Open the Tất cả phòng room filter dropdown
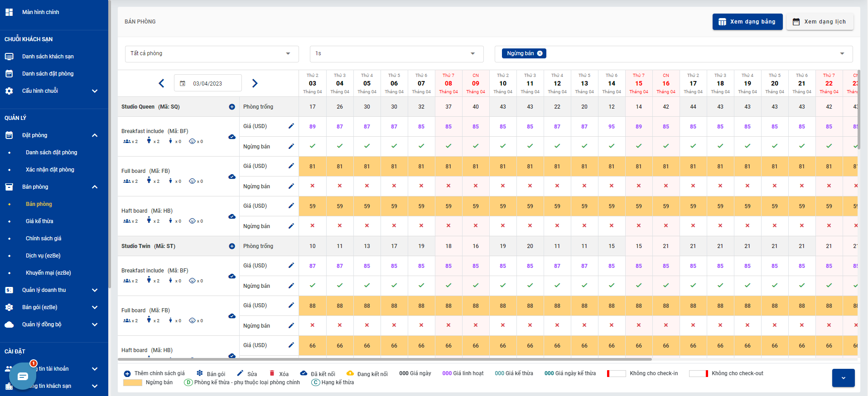This screenshot has width=868, height=396. coord(212,54)
